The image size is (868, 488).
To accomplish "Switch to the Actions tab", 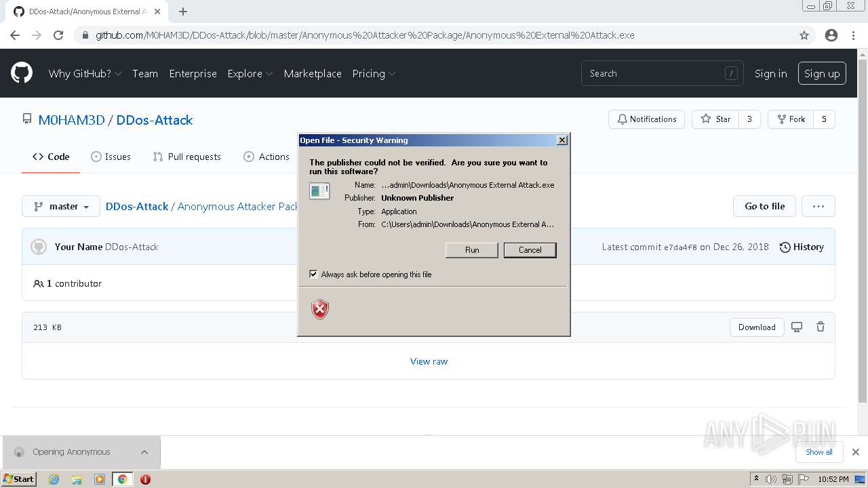I will pos(267,157).
